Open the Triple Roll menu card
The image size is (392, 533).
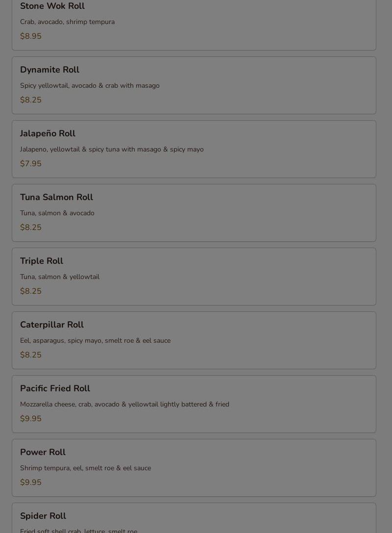(194, 277)
